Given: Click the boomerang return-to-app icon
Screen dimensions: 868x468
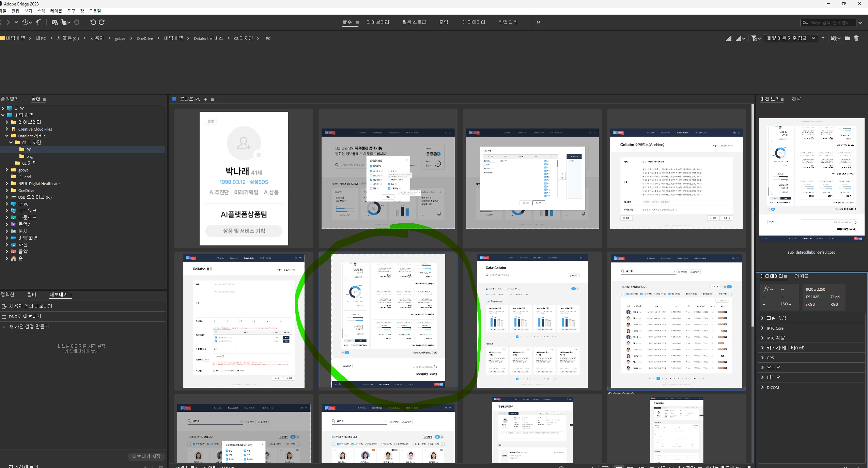Looking at the screenshot, I should pos(39,22).
